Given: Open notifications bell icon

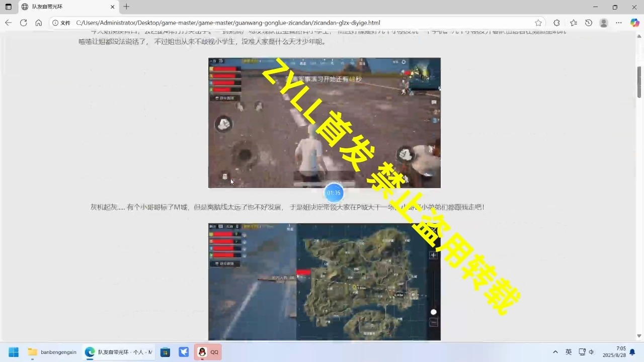Looking at the screenshot, I should [x=632, y=352].
